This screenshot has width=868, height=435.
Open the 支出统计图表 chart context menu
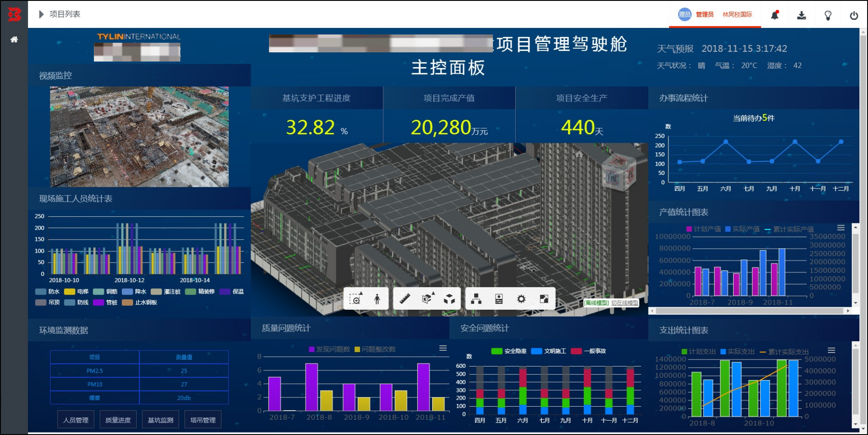[x=831, y=350]
